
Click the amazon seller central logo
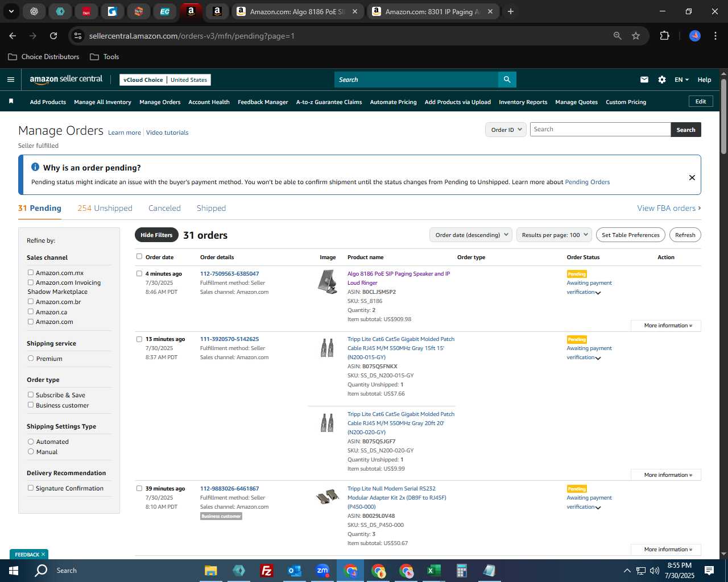66,80
